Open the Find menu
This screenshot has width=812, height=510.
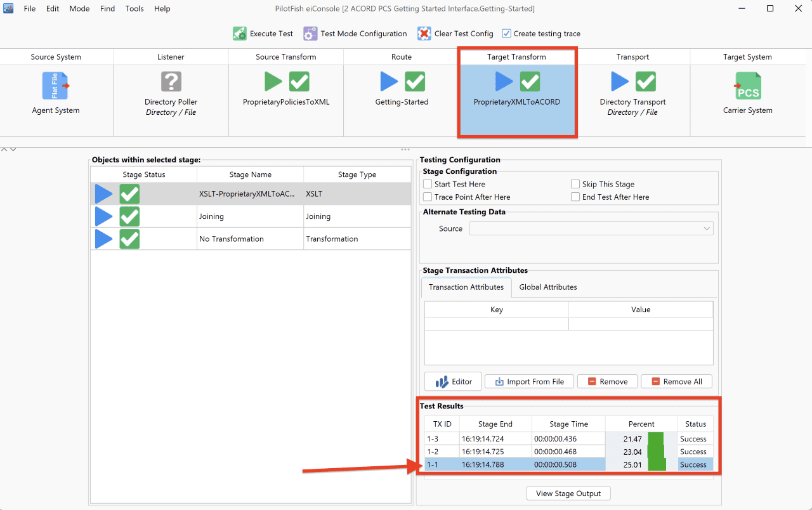pos(107,9)
